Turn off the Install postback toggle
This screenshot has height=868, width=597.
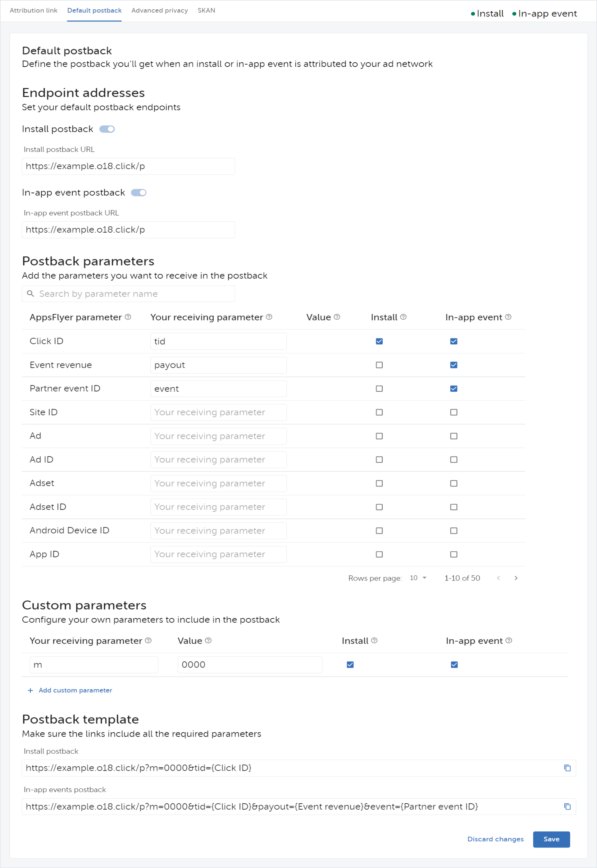(x=107, y=129)
